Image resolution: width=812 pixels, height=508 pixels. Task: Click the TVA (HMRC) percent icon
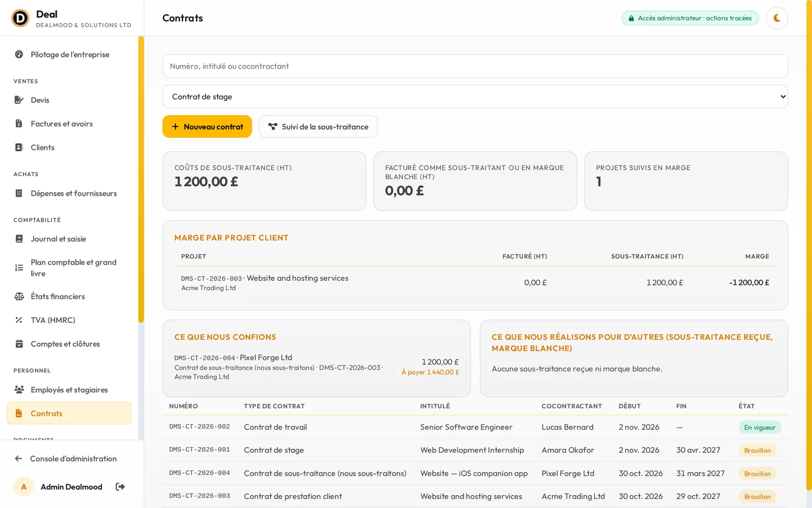(x=19, y=320)
